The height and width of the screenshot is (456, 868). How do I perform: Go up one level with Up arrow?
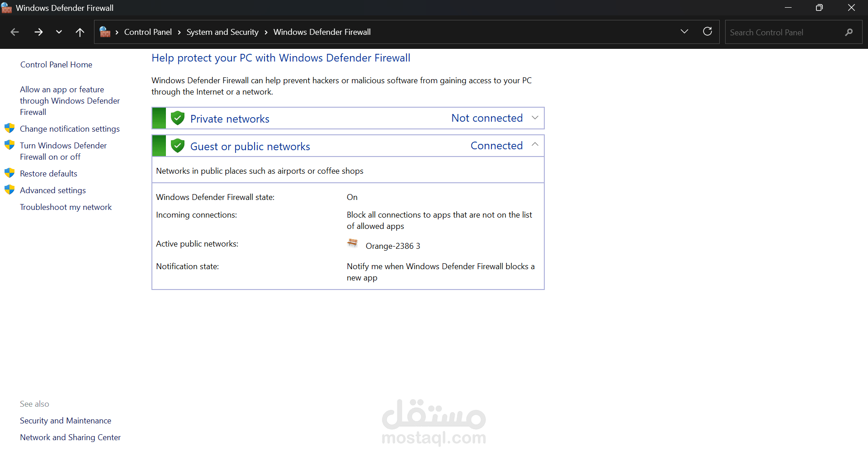80,32
